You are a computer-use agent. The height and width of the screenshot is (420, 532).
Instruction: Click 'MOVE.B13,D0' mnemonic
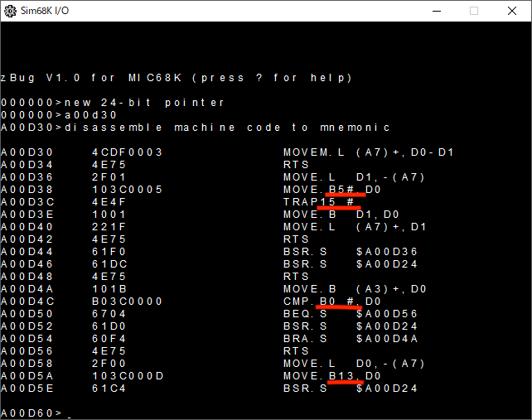click(332, 376)
